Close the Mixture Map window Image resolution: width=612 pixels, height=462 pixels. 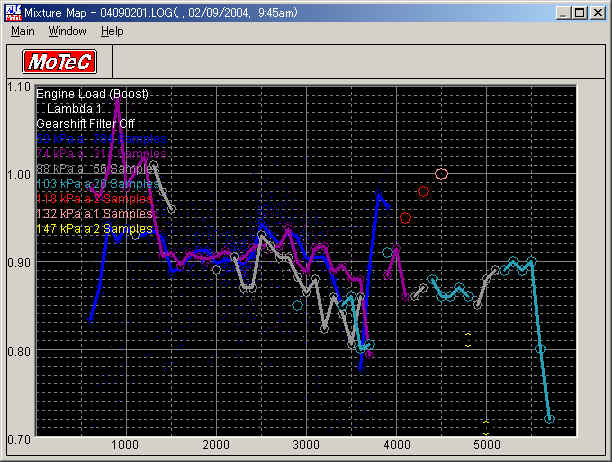598,13
